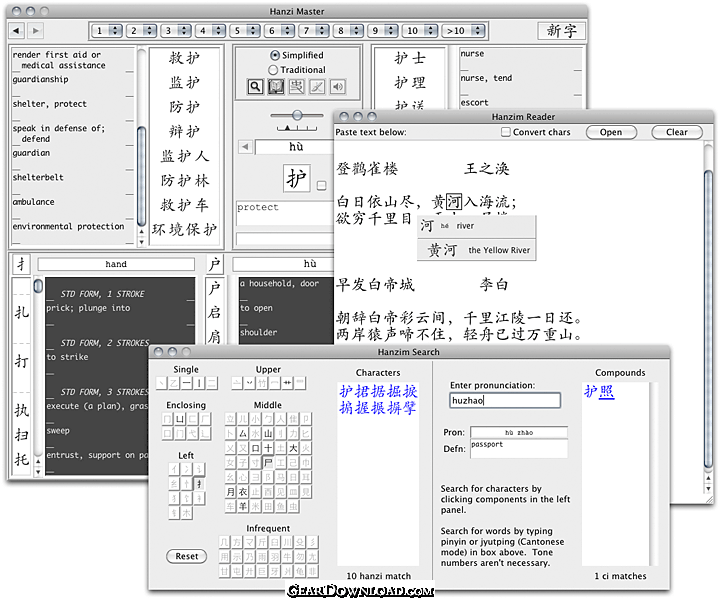Click the open book dictionary icon
720x599 pixels.
(276, 86)
